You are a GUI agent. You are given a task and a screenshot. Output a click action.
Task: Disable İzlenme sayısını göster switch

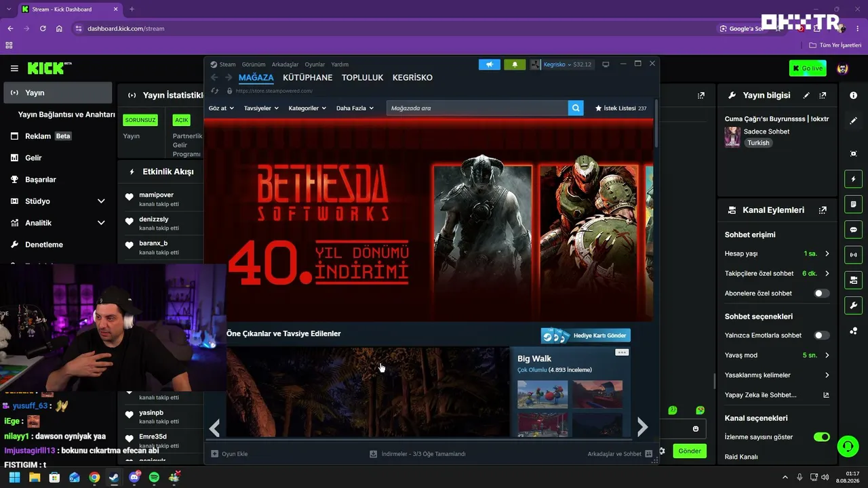coord(821,437)
